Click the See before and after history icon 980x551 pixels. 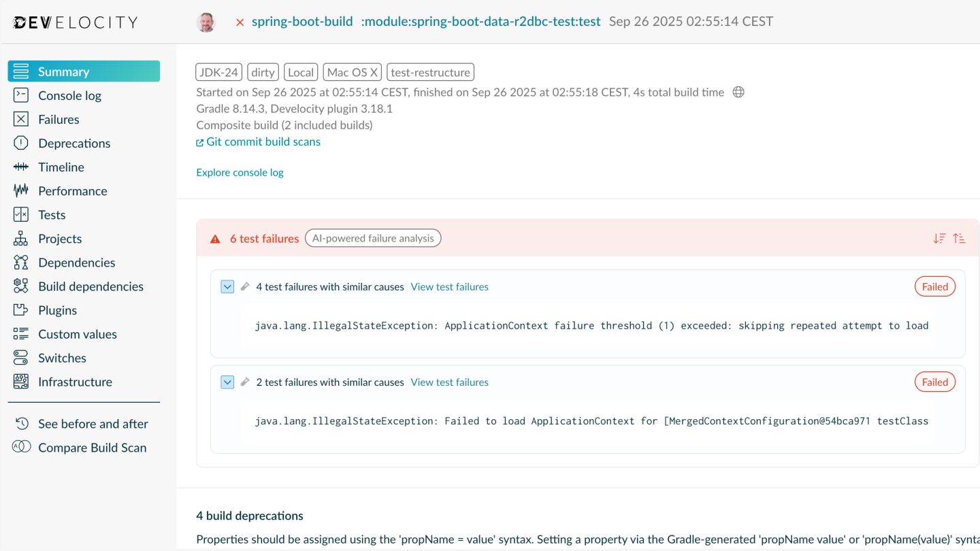(22, 423)
